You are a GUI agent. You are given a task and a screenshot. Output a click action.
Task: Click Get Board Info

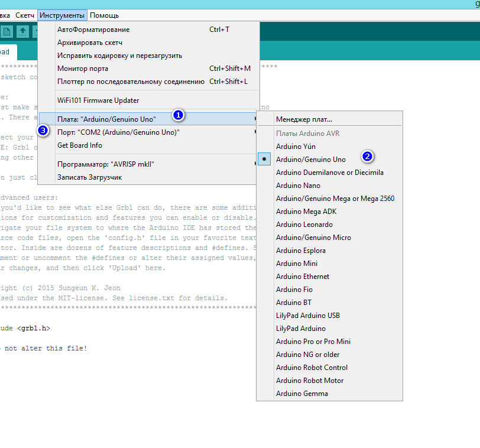(148, 145)
